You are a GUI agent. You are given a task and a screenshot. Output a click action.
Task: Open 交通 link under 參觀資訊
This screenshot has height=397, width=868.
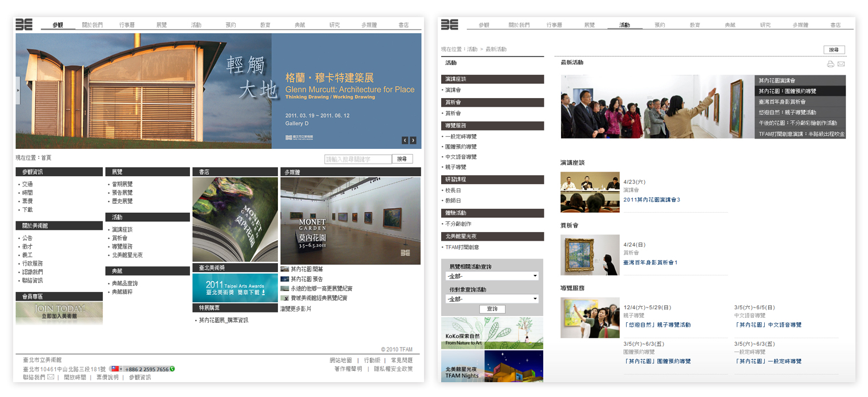tap(27, 184)
